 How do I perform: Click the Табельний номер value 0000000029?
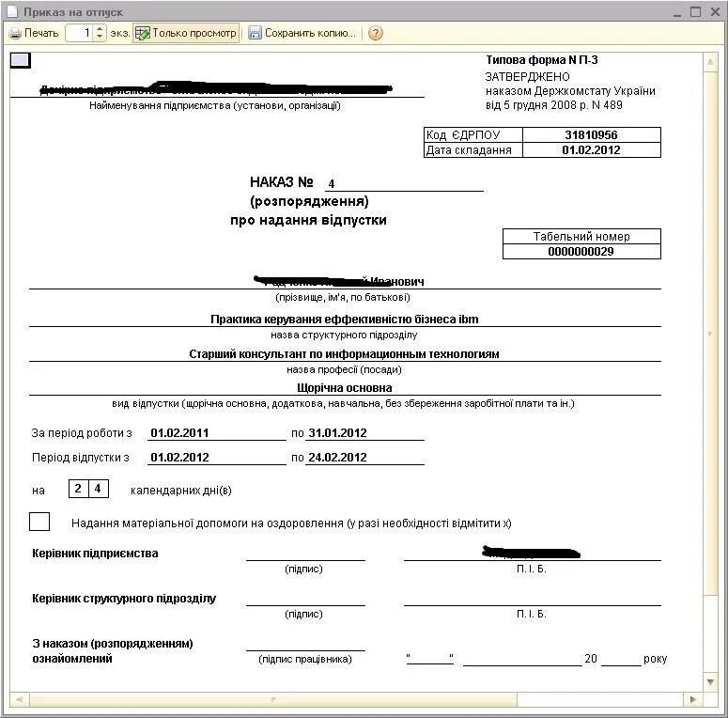581,251
